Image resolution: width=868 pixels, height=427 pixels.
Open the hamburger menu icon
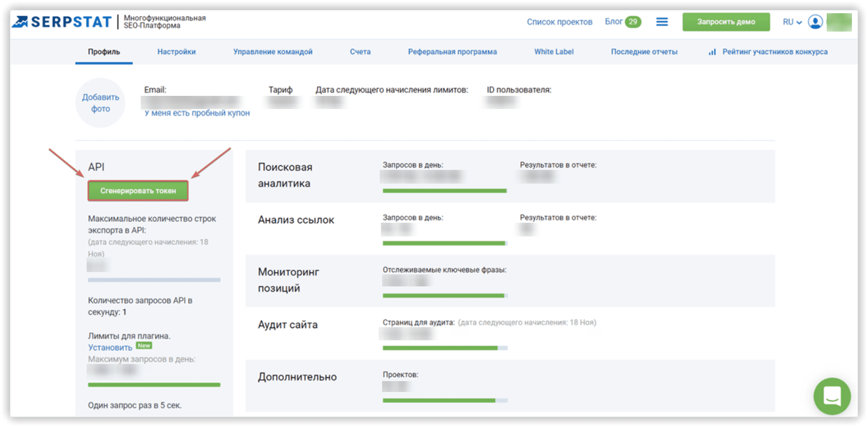pos(662,22)
